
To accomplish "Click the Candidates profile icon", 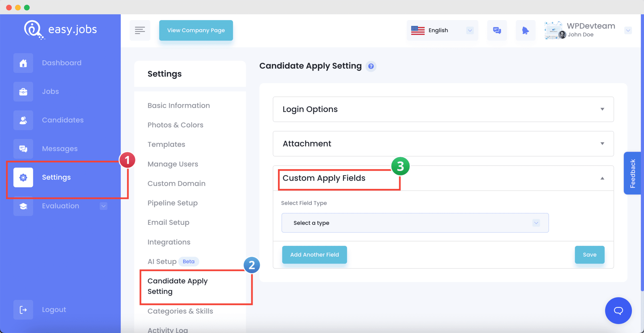I will [x=22, y=120].
